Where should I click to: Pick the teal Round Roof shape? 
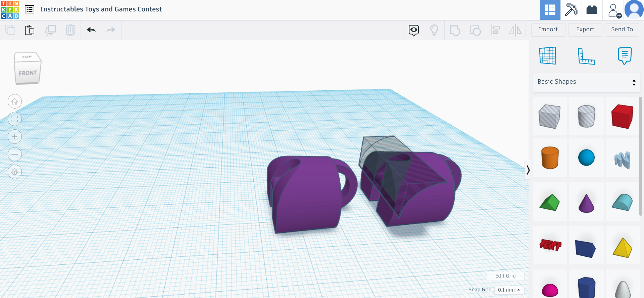623,202
